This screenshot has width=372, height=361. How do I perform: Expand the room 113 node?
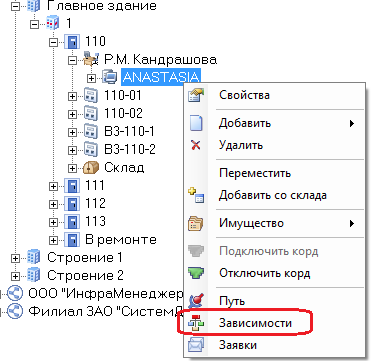tap(53, 222)
